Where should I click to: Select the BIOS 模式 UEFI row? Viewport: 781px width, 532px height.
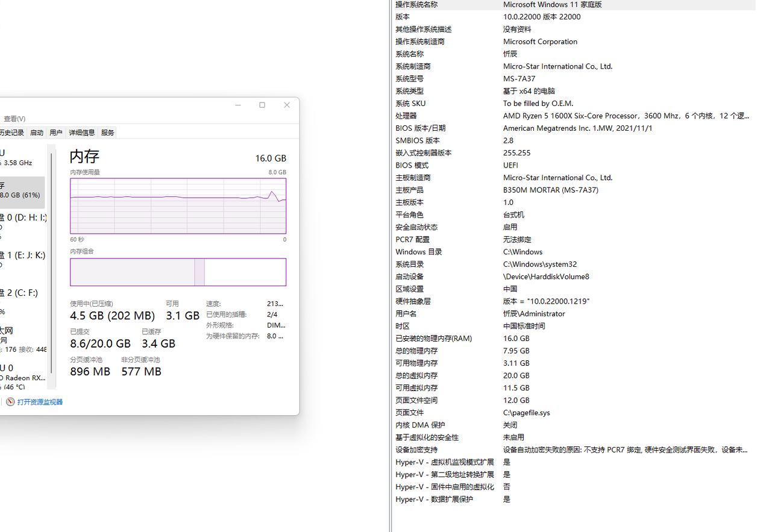coord(574,165)
